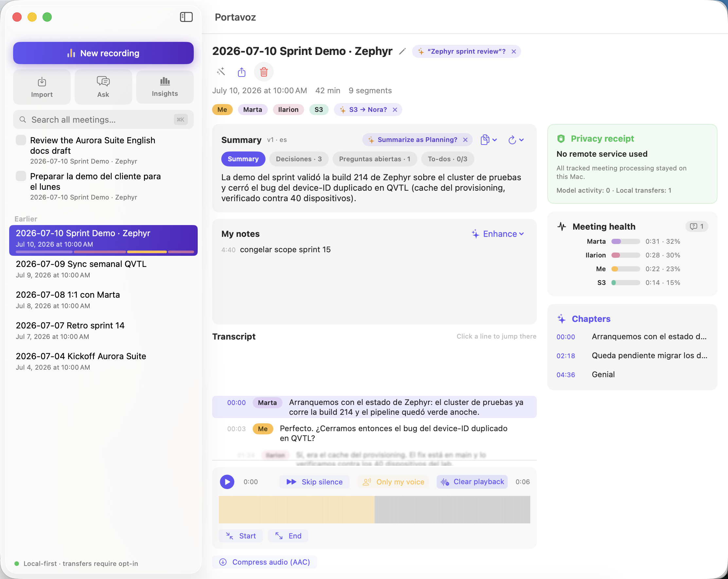The height and width of the screenshot is (579, 728).
Task: Open the Enhance notes dropdown
Action: pos(498,234)
